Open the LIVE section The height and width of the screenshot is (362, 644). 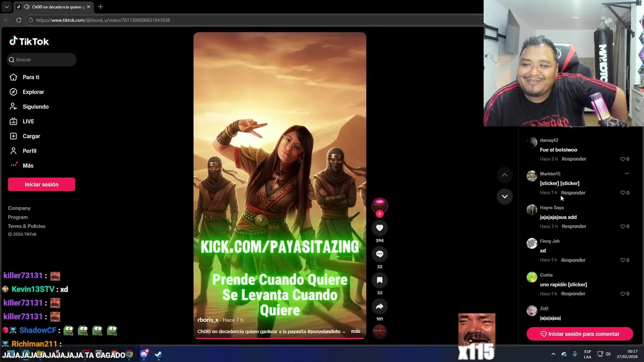click(28, 121)
